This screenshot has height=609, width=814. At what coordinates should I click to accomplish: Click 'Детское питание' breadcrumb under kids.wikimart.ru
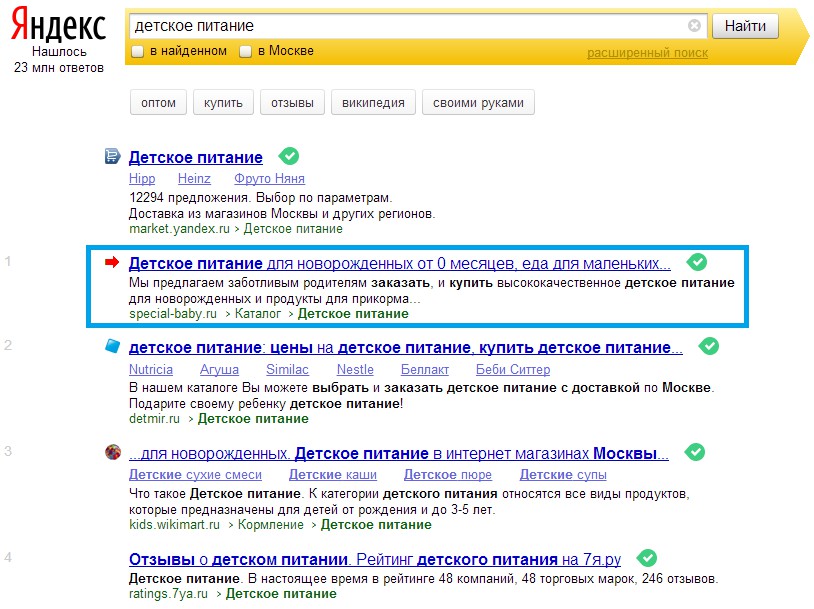point(376,525)
